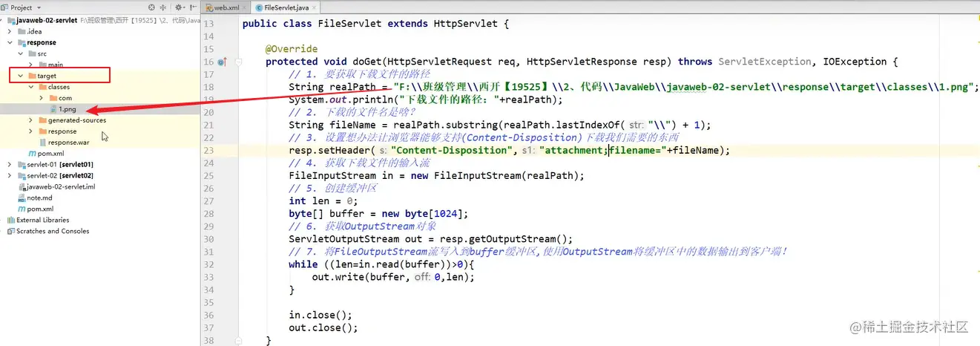Click the .idea folder icon
Viewport: 980px width, 346px height.
click(x=21, y=31)
